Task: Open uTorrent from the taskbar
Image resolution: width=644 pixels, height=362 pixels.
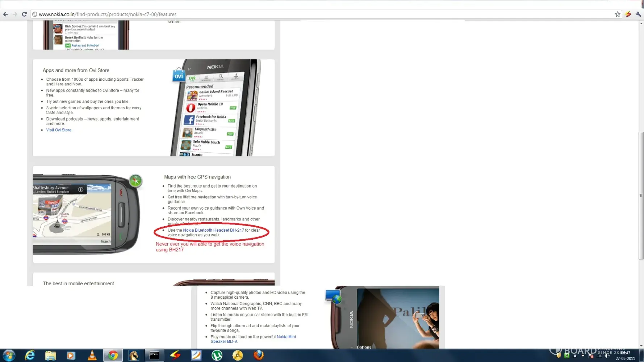Action: (217, 355)
